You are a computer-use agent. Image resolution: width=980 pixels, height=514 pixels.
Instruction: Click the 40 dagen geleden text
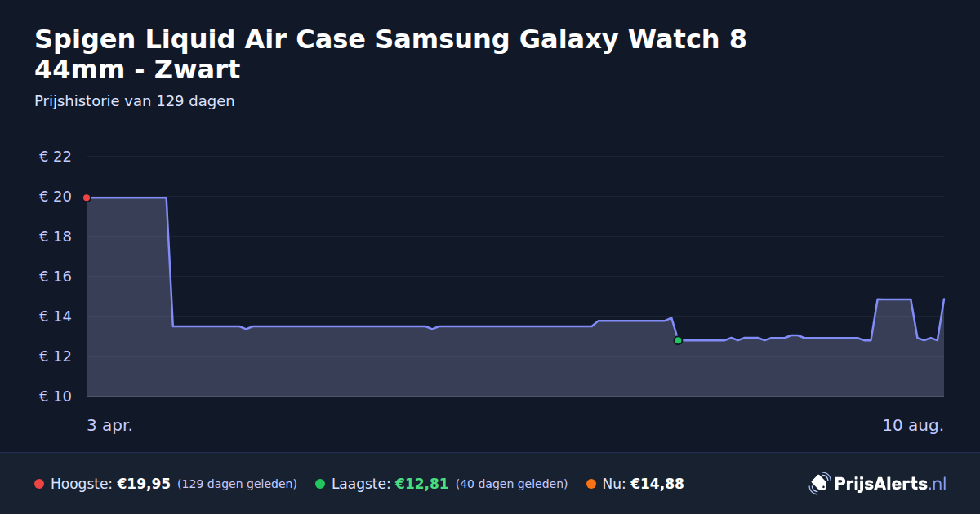pyautogui.click(x=511, y=484)
